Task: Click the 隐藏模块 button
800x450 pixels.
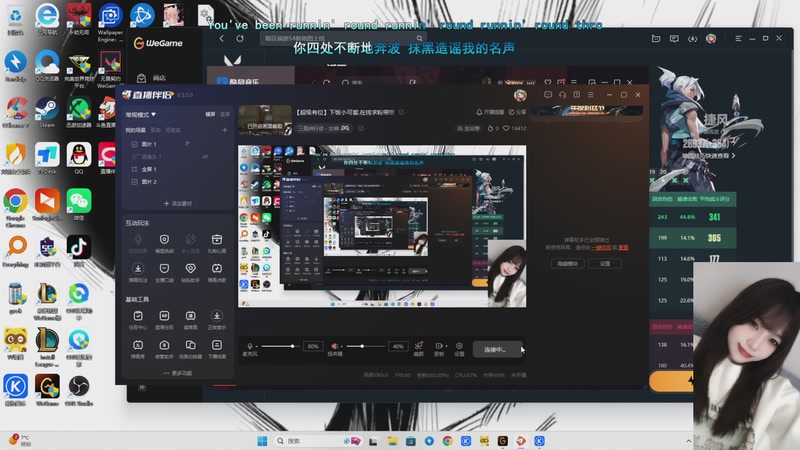Action: pos(567,263)
